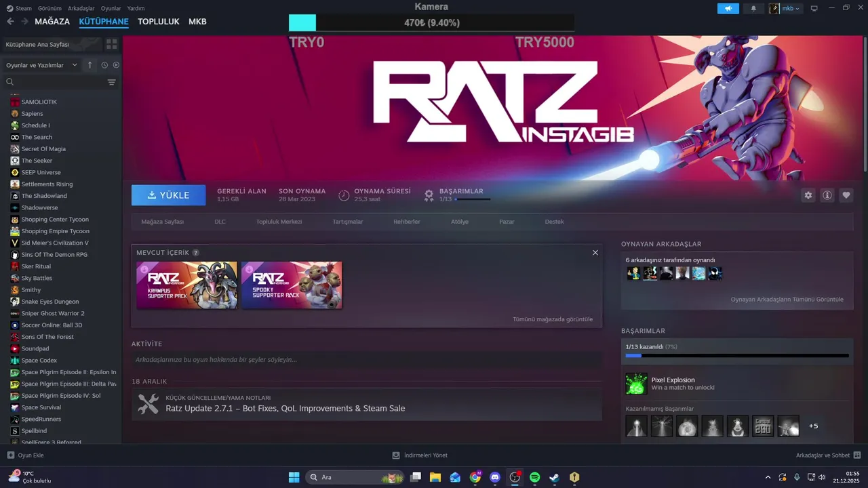Open the Oyunlar menu
The height and width of the screenshot is (488, 868).
click(x=111, y=8)
